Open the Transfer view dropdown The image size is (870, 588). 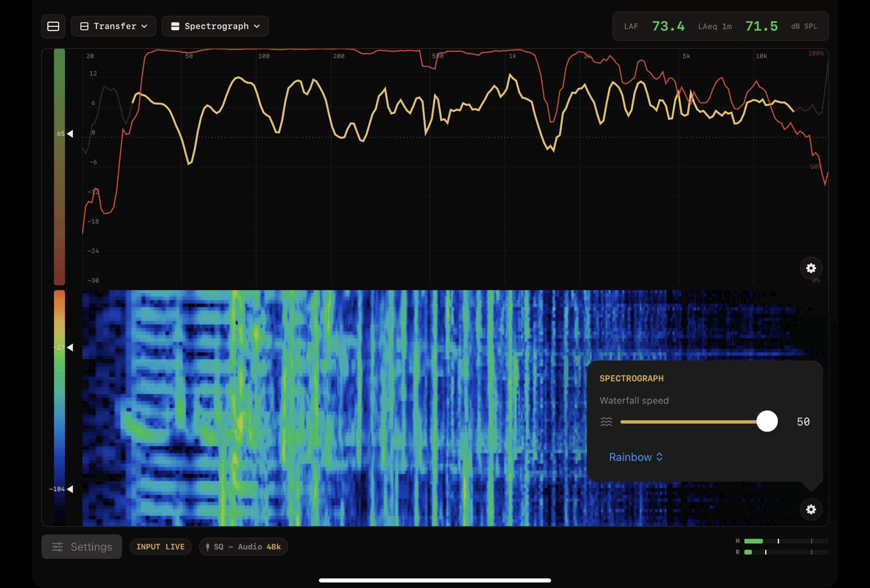click(114, 26)
